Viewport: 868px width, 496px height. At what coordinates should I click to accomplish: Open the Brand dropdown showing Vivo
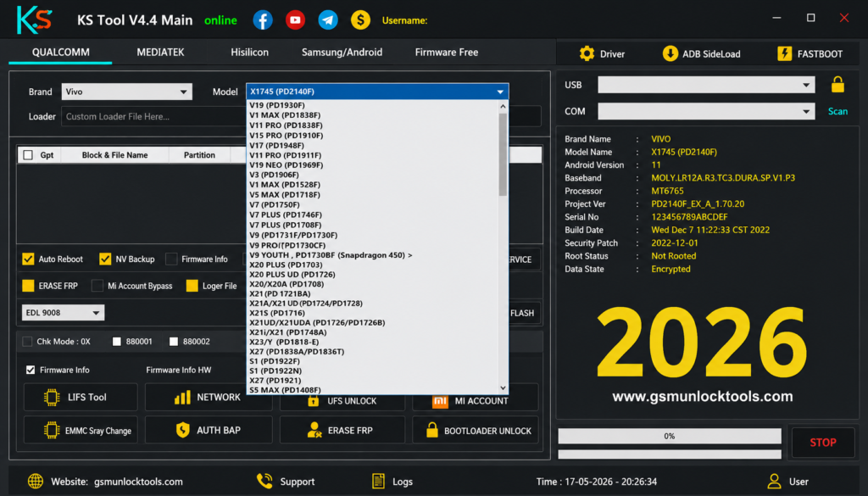click(127, 92)
